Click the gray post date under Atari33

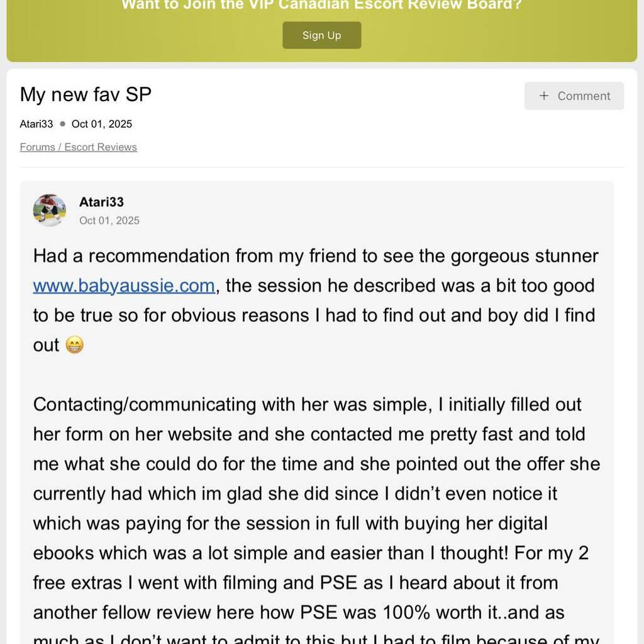(109, 221)
